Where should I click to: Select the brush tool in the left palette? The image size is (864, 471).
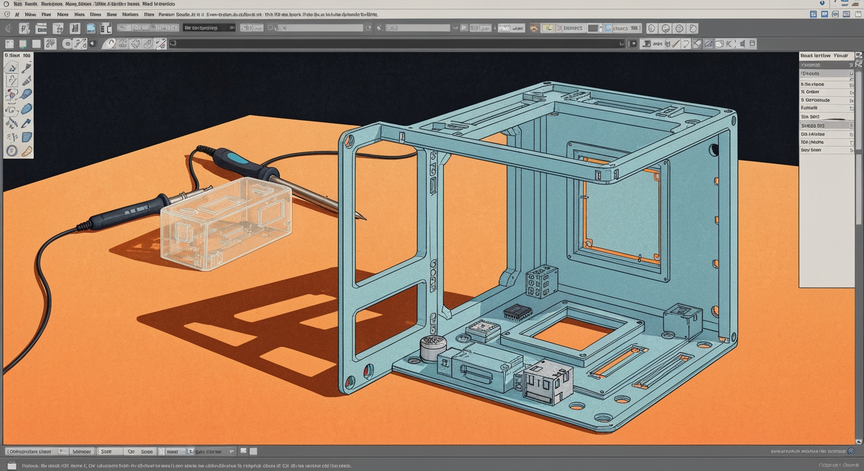[26, 68]
